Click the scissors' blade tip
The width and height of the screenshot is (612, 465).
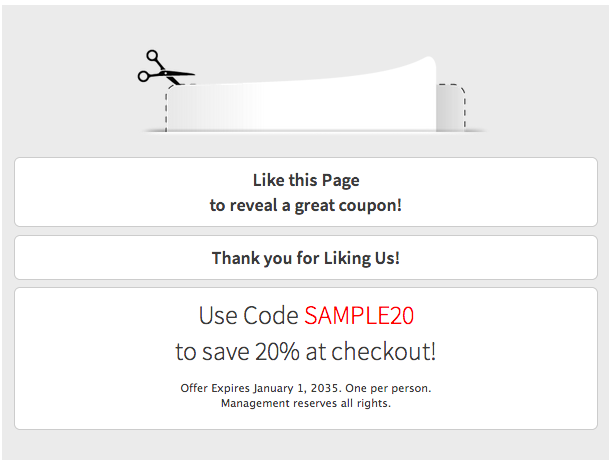tap(190, 73)
